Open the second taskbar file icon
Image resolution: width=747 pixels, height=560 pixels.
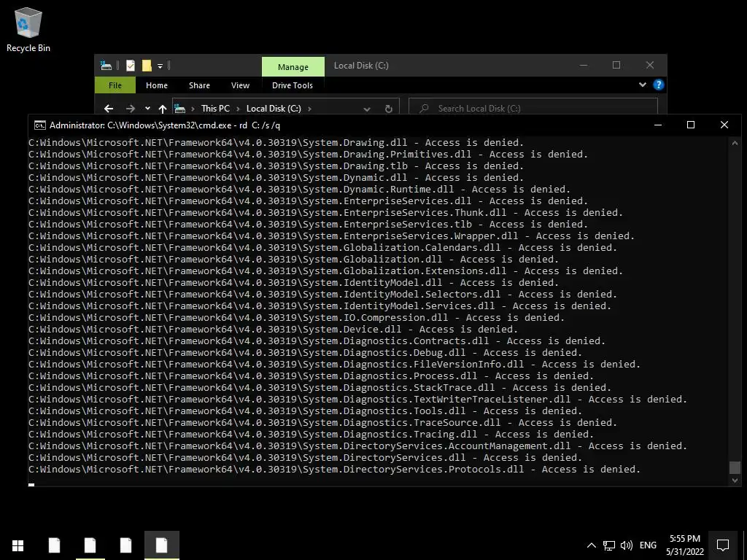coord(90,545)
